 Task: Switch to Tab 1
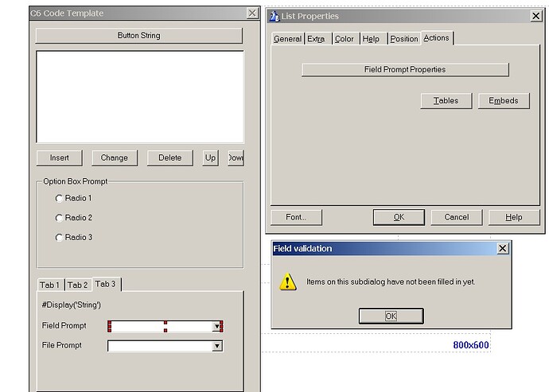tap(49, 285)
